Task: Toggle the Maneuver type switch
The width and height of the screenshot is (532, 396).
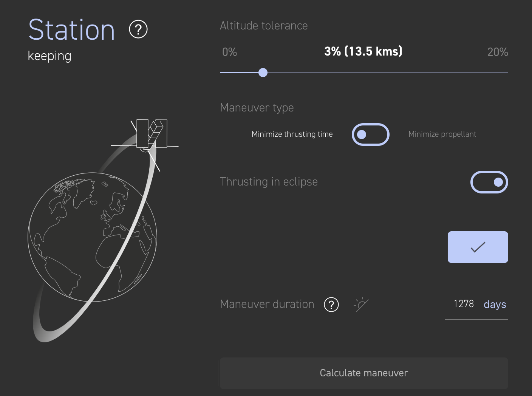Action: click(x=370, y=135)
